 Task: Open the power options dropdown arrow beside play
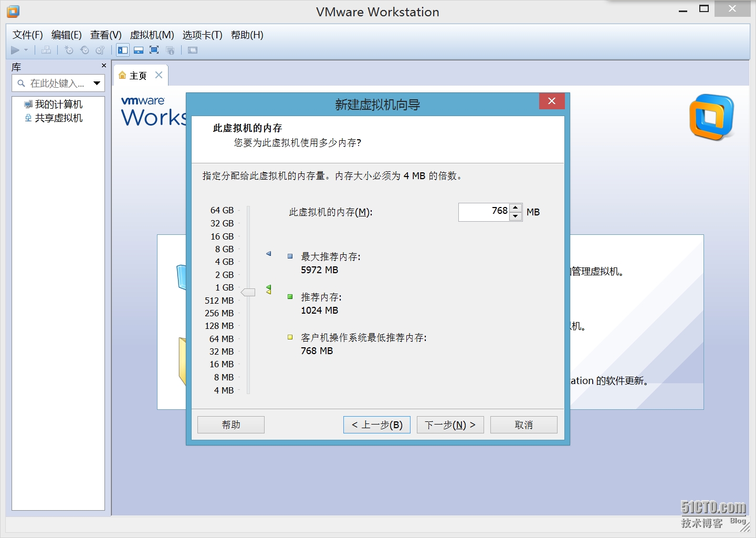point(26,50)
